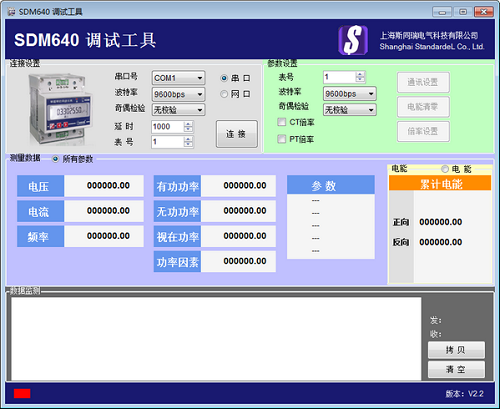500x409 pixels.
Task: Open the COM1 serial port dropdown
Action: (x=178, y=78)
